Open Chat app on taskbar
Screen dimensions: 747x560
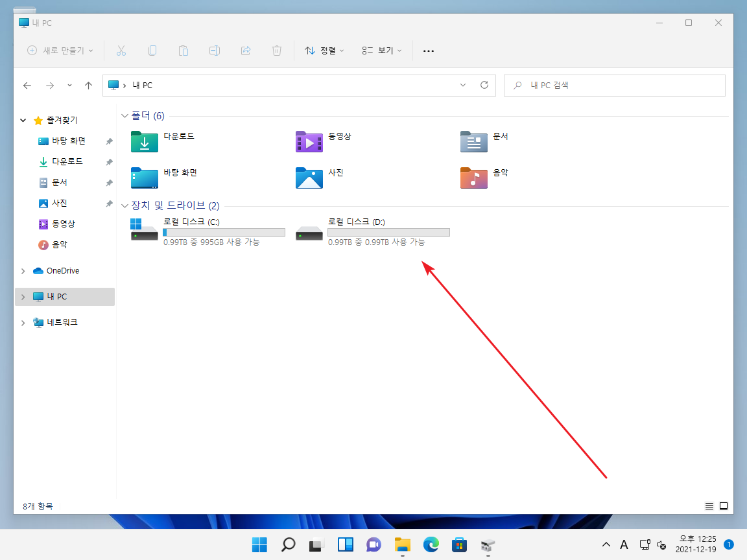[x=374, y=544]
